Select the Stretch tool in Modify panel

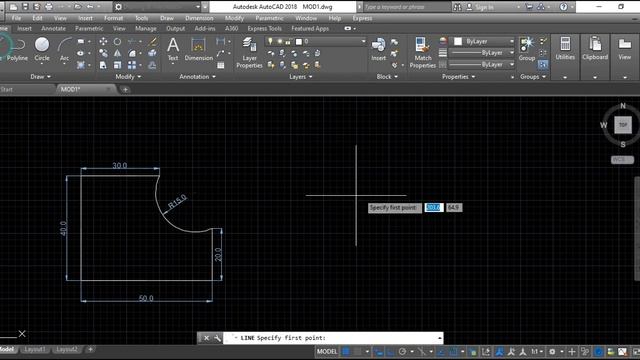coord(103,65)
